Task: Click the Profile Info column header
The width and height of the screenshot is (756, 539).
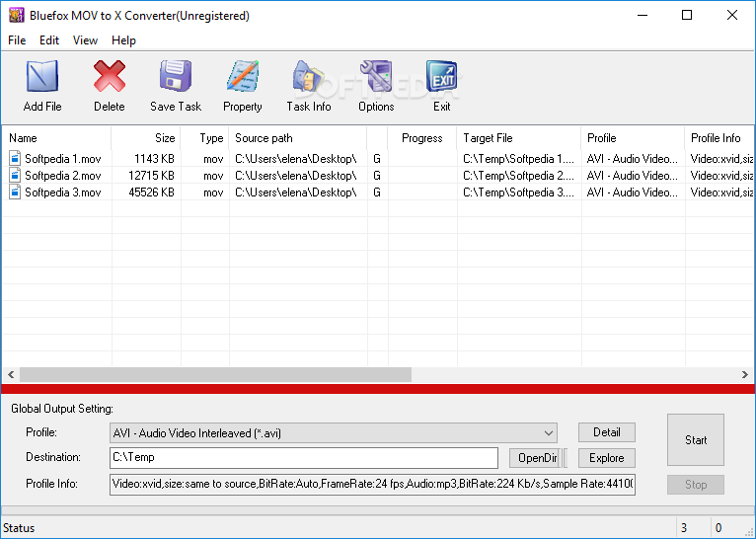Action: (x=719, y=138)
